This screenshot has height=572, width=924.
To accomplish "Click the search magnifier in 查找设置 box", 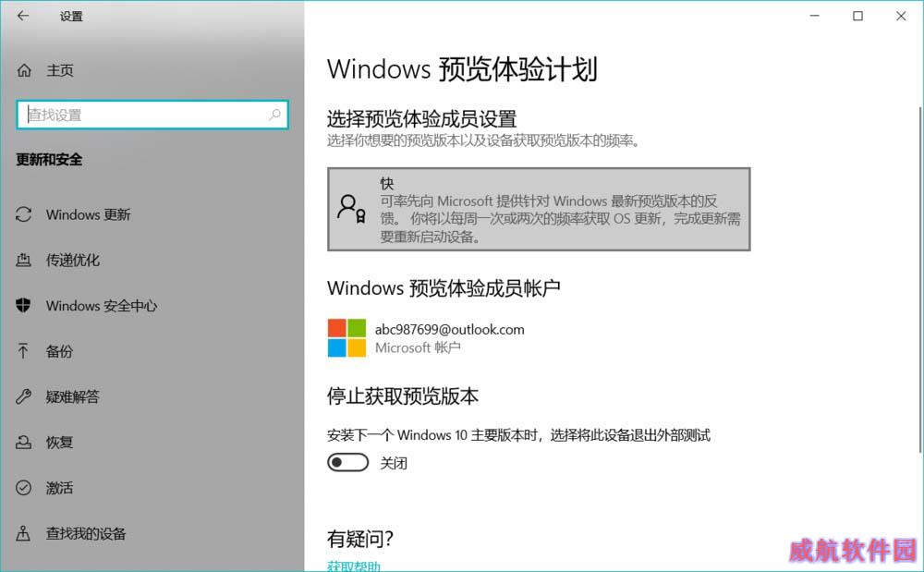I will [274, 115].
